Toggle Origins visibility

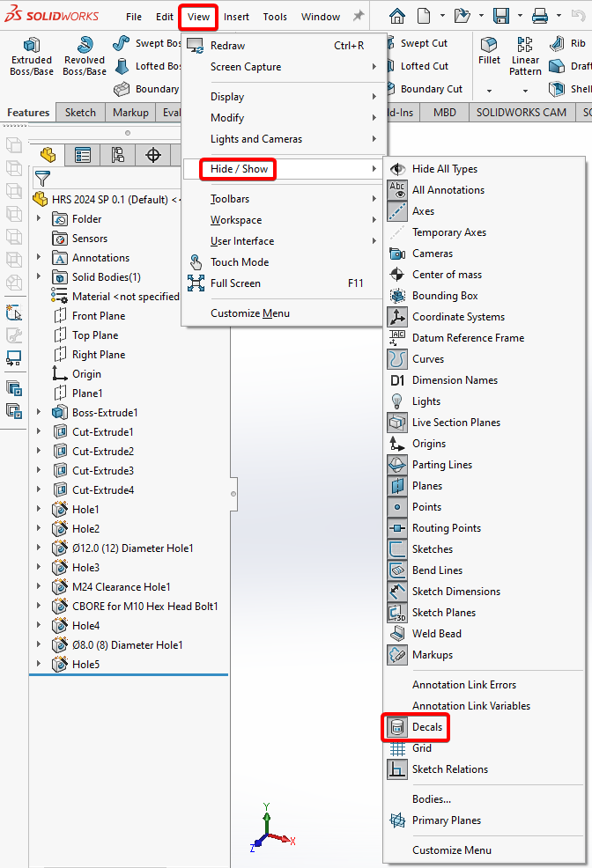(x=484, y=444)
